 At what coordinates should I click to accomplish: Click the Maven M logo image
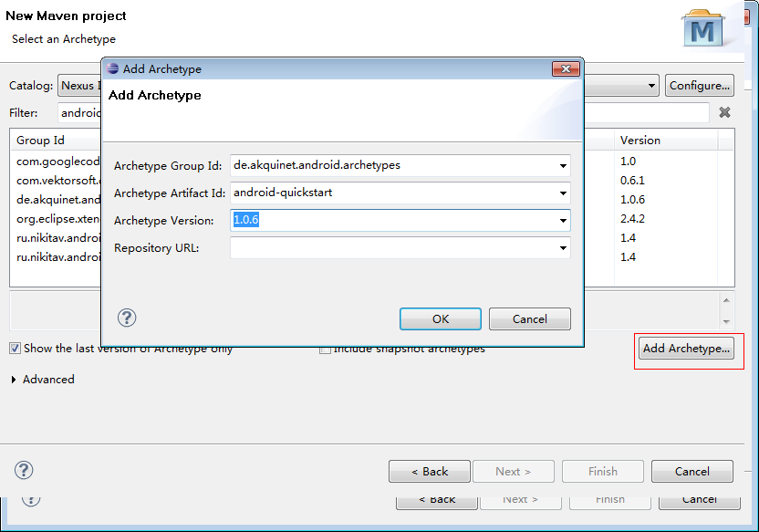(703, 29)
